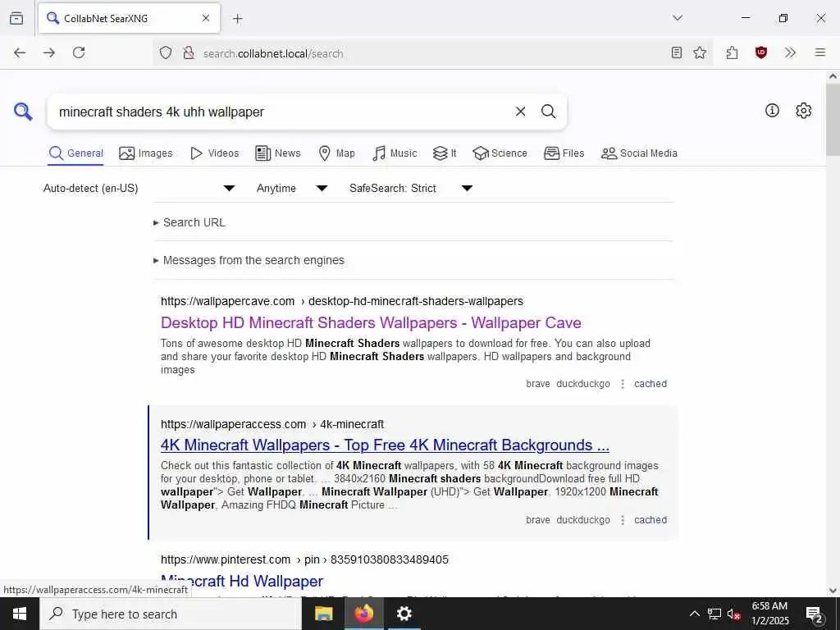Switch to the It category
The image size is (840, 630).
(445, 153)
